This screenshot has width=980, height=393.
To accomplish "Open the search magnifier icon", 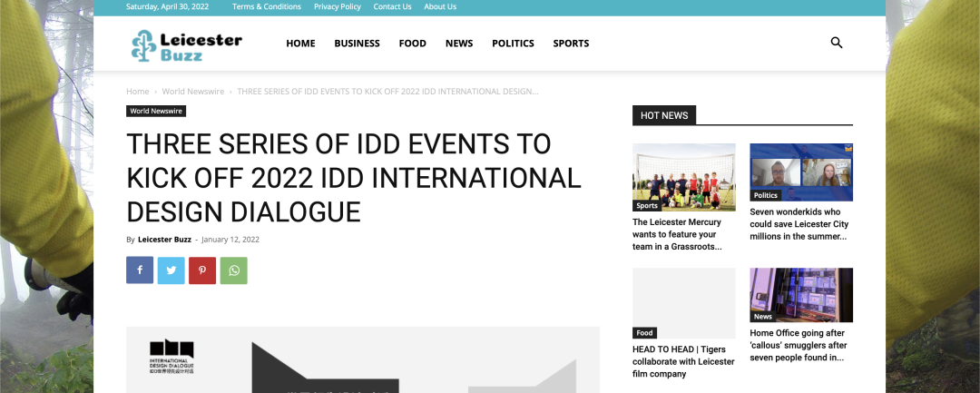I will point(837,43).
